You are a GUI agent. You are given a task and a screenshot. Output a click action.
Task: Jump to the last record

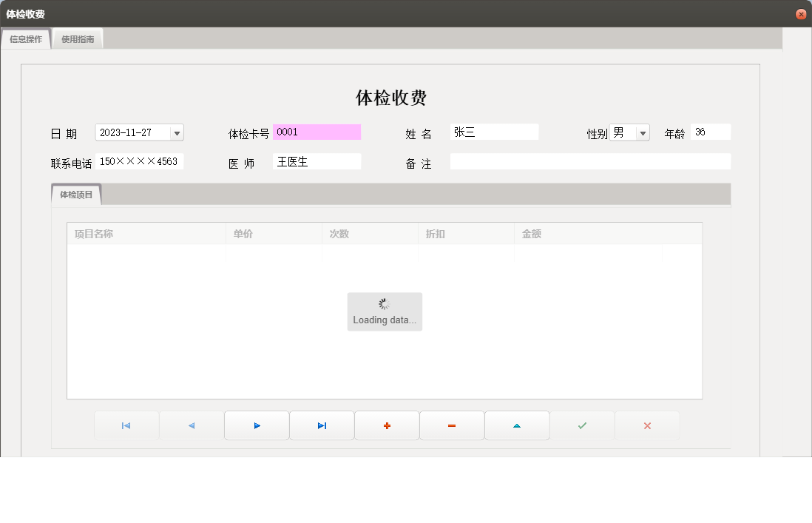tap(321, 425)
